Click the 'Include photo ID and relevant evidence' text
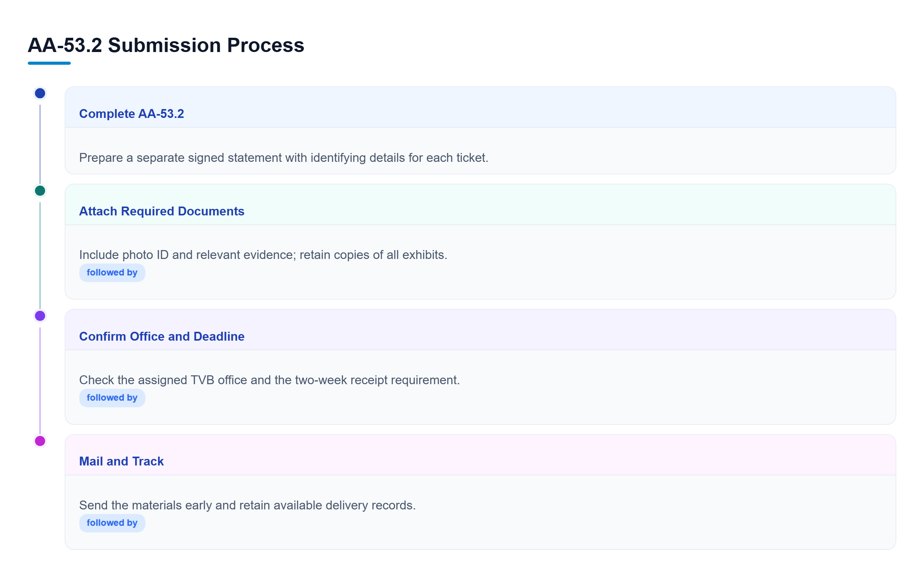924x578 pixels. coord(263,255)
